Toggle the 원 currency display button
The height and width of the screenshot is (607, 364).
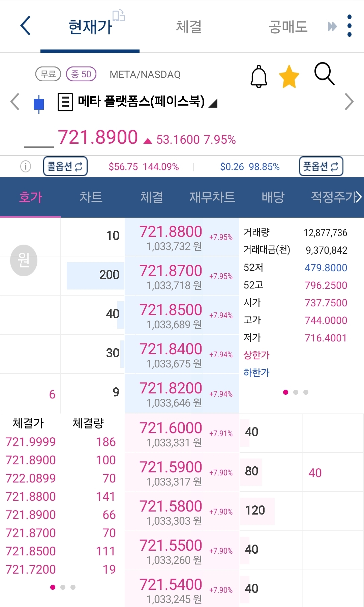24,260
